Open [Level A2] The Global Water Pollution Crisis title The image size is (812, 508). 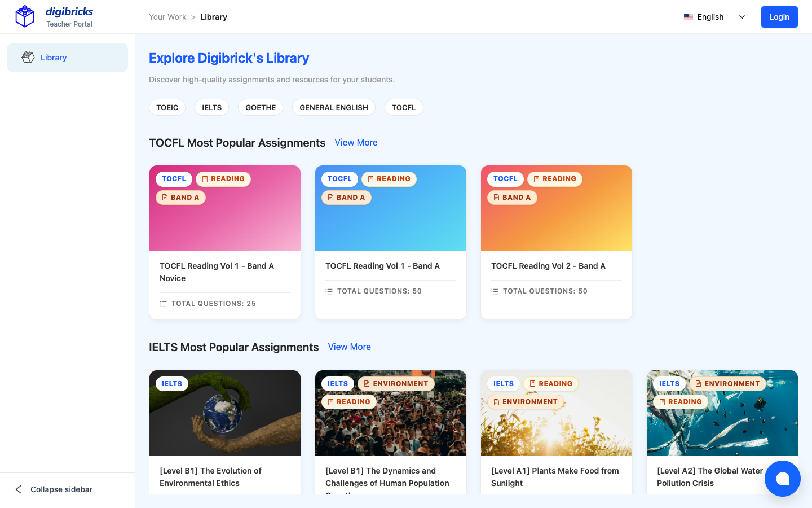click(710, 477)
